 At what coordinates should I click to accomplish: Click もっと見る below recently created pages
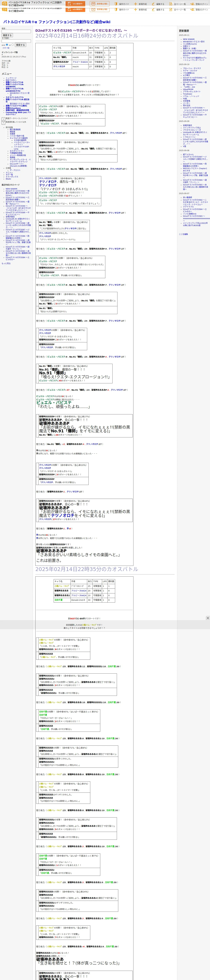6,263
